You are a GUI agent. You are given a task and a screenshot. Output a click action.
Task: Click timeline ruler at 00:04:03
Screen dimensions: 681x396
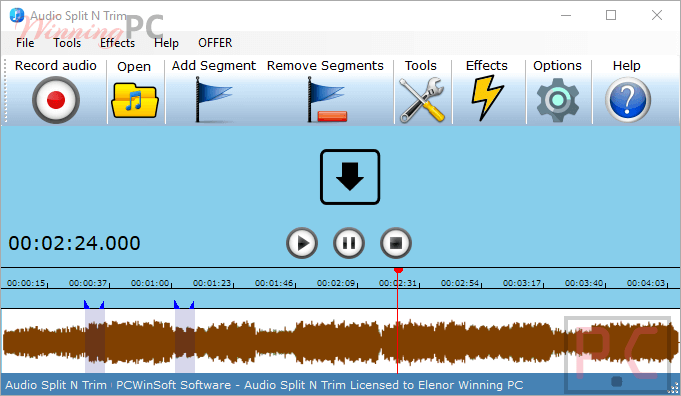point(646,283)
